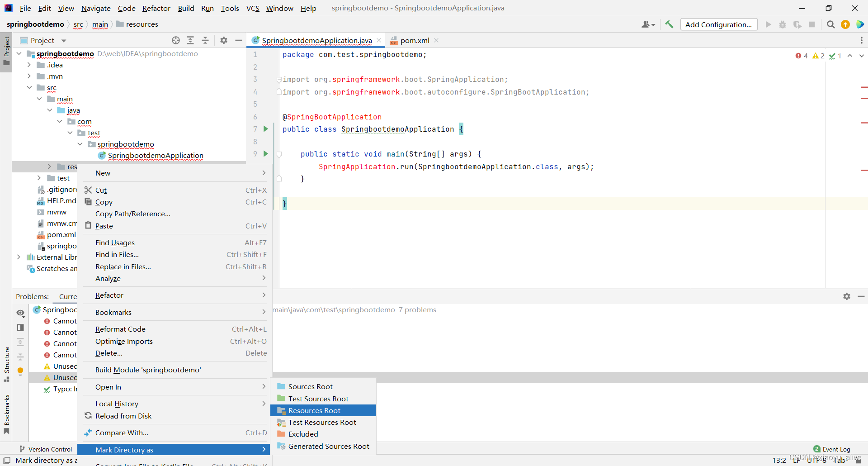Mark directory as Sources Root
The image size is (868, 466).
pos(323,387)
